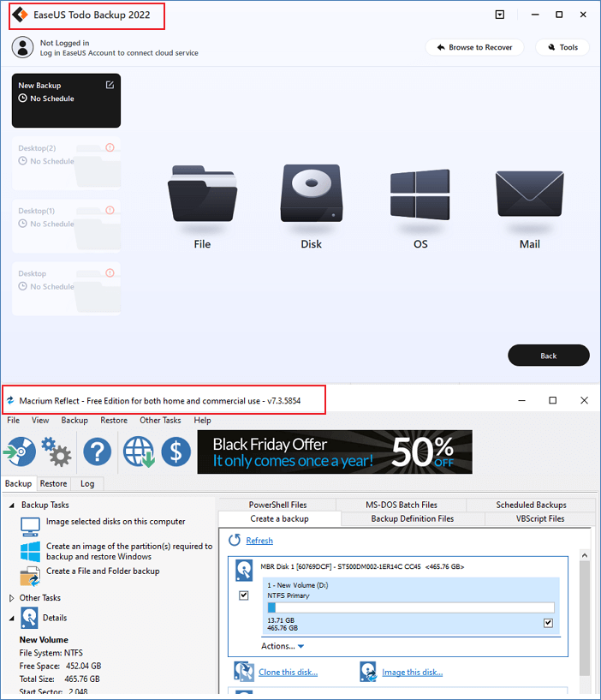Click the dollar sign purchase icon

coord(176,452)
